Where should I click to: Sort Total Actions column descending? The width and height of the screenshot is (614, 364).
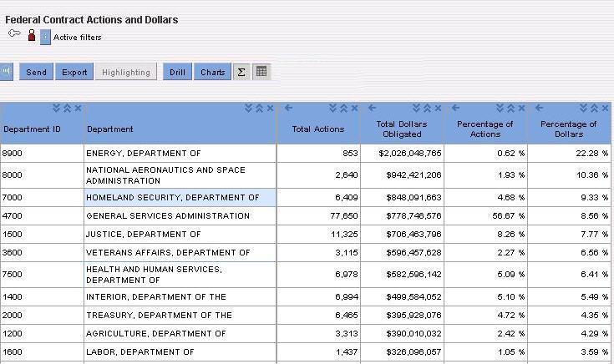pyautogui.click(x=332, y=108)
